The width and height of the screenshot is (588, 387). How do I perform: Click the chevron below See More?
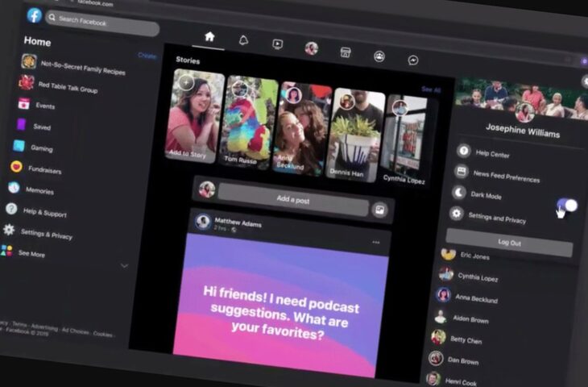tap(125, 266)
